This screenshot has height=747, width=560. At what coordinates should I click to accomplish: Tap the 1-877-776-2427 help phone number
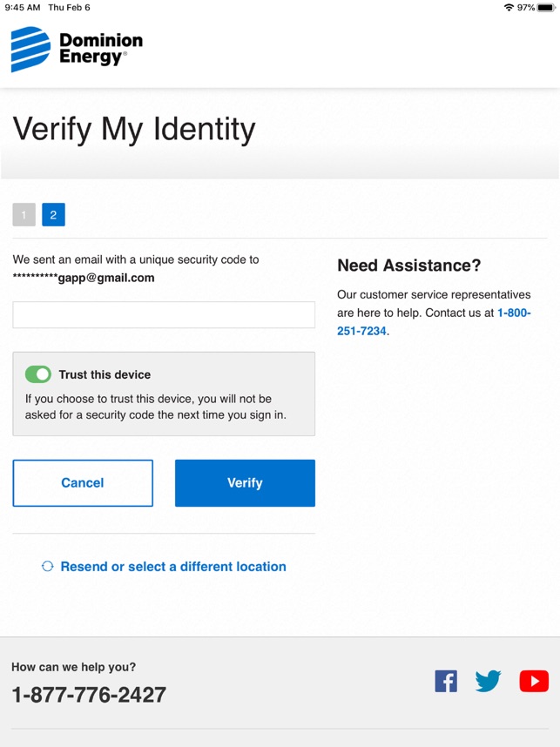pyautogui.click(x=89, y=695)
